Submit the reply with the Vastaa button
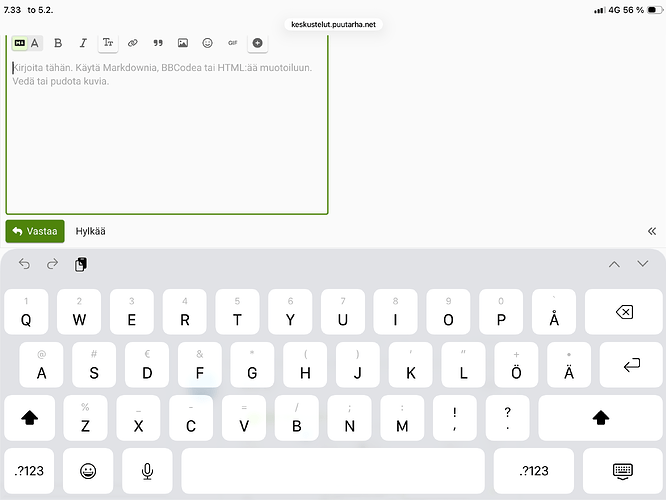This screenshot has width=666, height=500. click(35, 231)
